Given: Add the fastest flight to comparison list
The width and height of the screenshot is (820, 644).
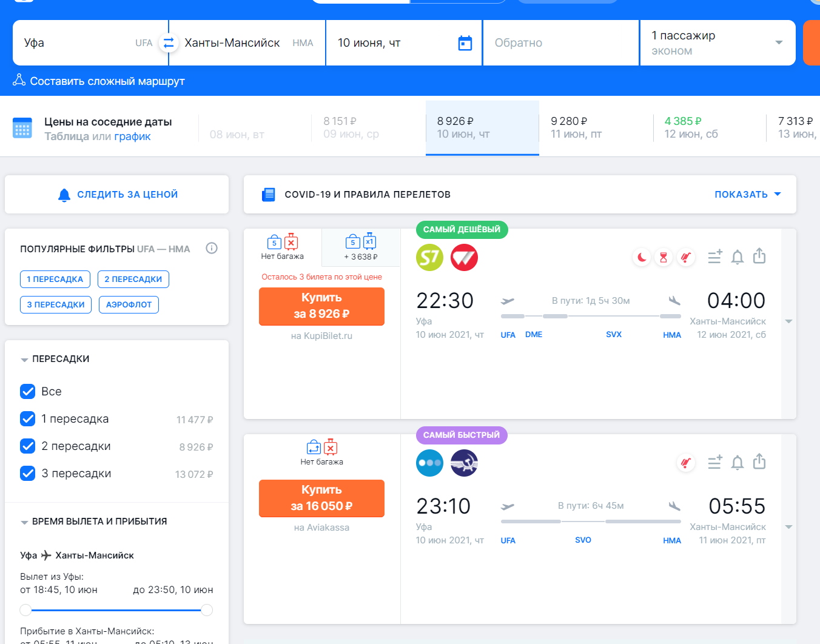Looking at the screenshot, I should [715, 463].
